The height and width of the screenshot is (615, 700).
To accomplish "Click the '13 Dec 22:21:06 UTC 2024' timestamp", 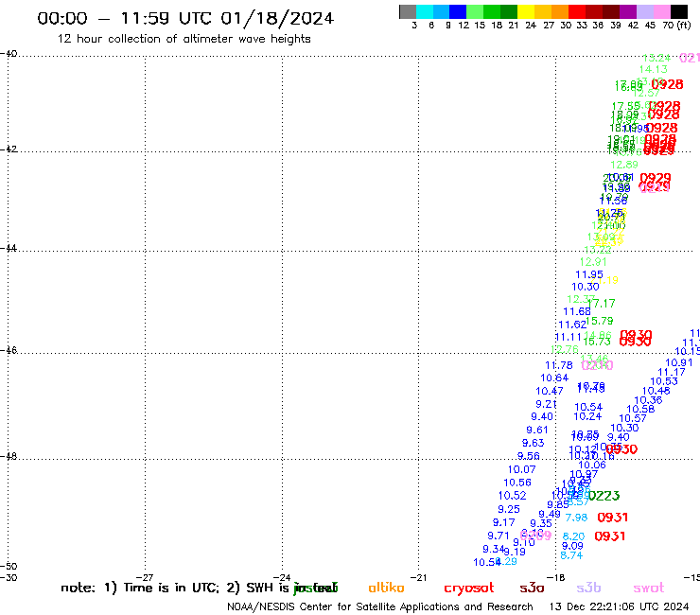I will pyautogui.click(x=620, y=606).
